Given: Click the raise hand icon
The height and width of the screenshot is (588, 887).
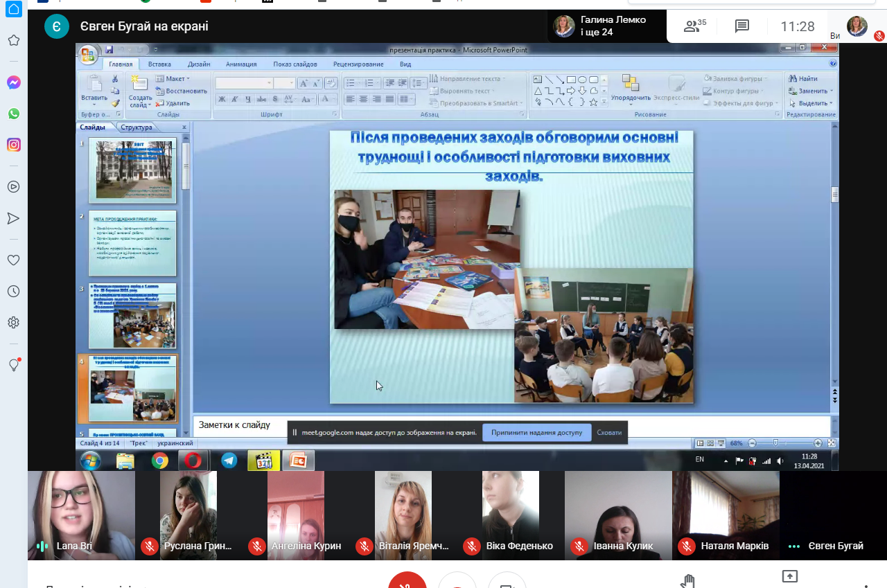Looking at the screenshot, I should click(687, 580).
